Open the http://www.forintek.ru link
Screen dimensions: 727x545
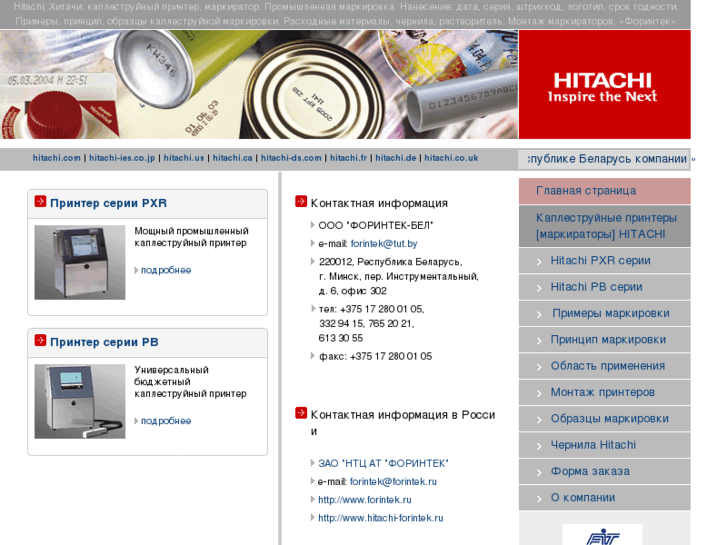coord(364,500)
